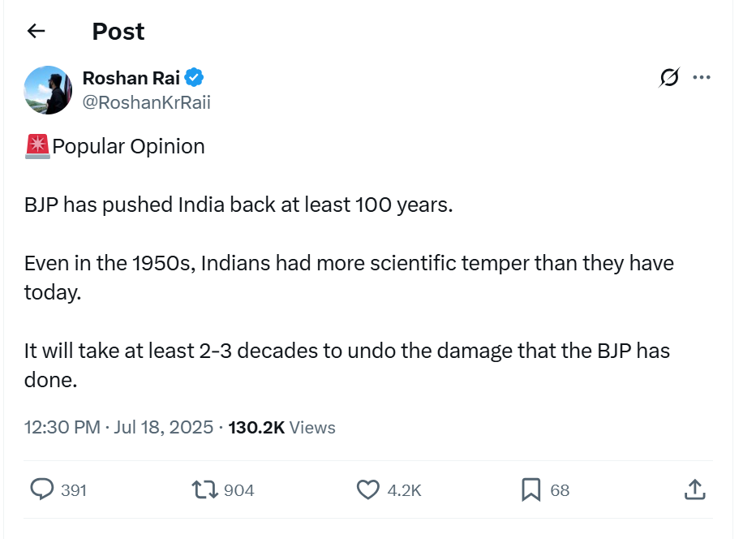Screen dimensions: 756x539
Task: Click the 130.2K Views count
Action: tap(281, 427)
